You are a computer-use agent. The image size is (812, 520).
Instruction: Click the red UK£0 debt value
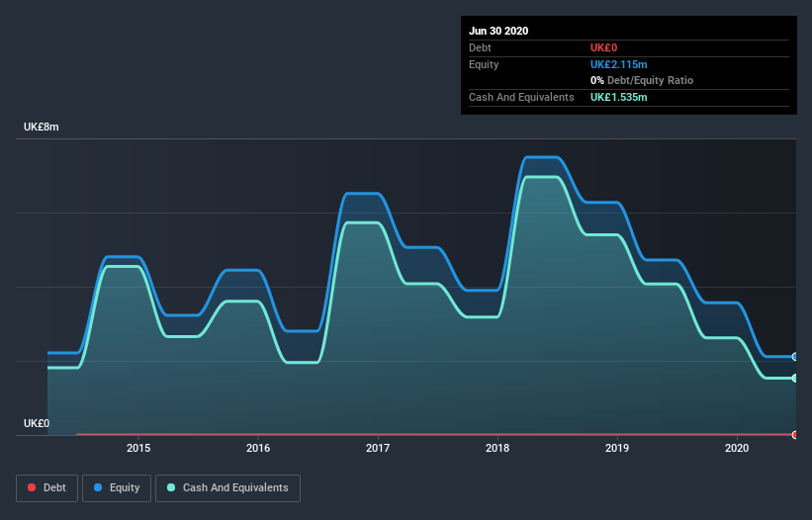[x=603, y=47]
